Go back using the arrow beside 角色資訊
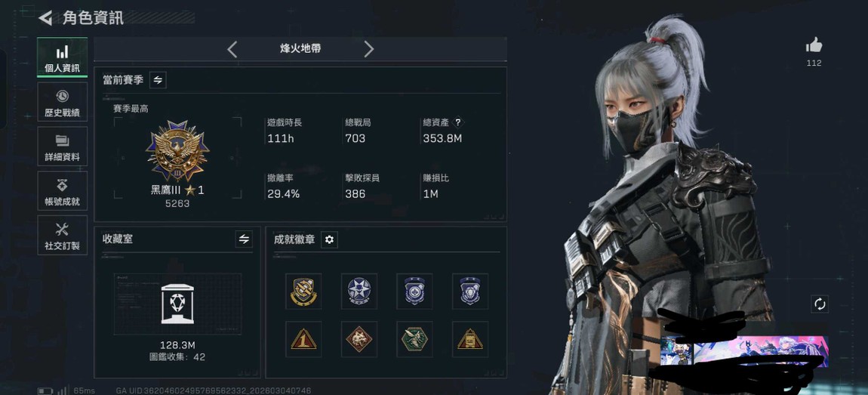 coord(45,17)
